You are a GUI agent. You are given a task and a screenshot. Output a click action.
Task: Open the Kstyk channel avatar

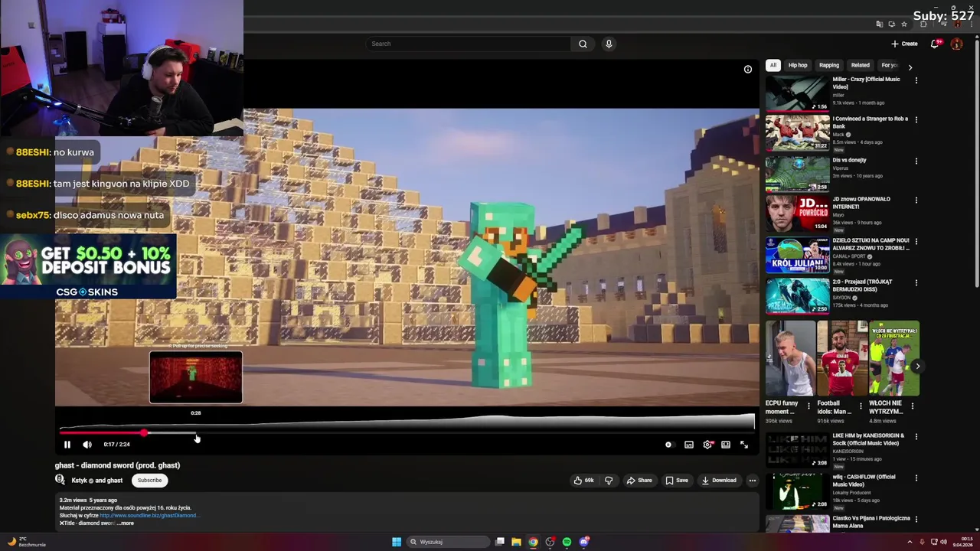60,480
